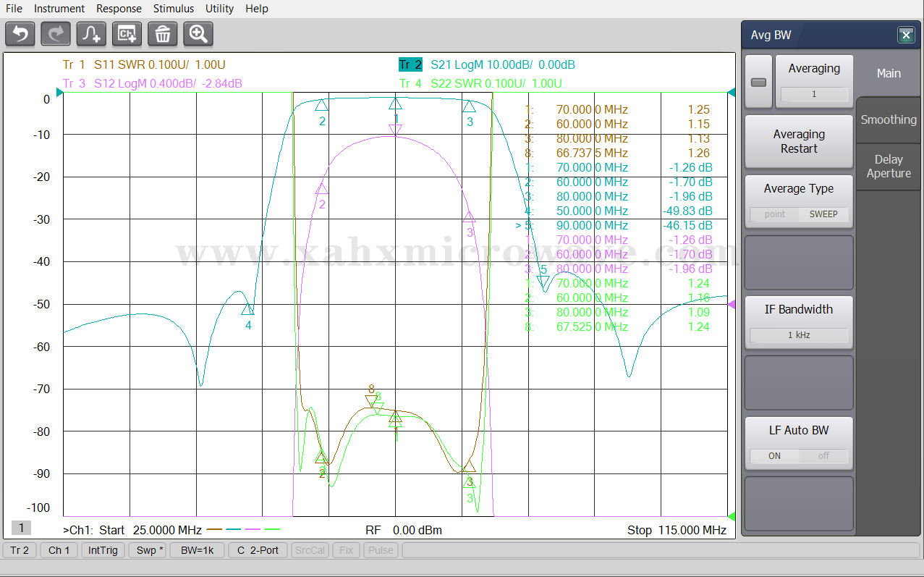
Task: Click the Redo arrow toolbar icon
Action: 56,34
